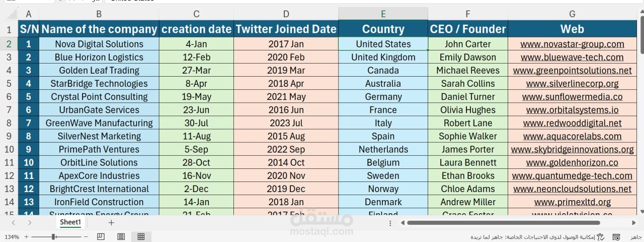Switch to Page Layout view icon
The image size is (644, 242).
121,236
